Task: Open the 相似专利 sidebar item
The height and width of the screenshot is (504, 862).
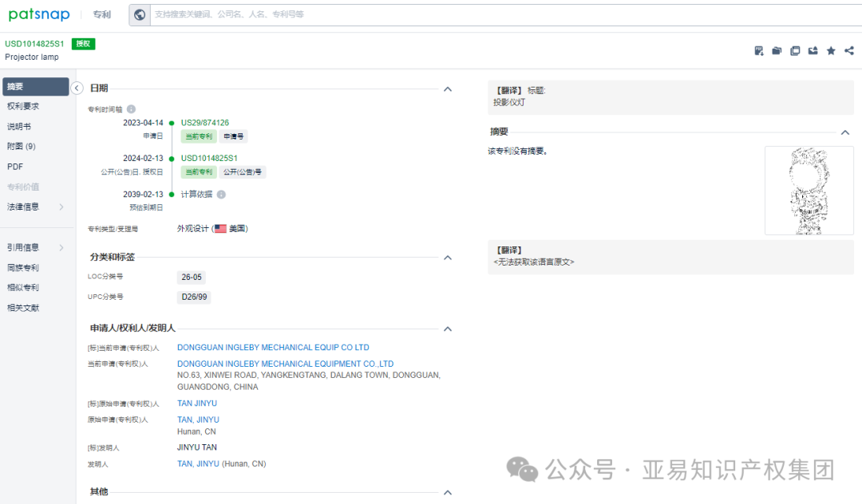Action: click(23, 287)
